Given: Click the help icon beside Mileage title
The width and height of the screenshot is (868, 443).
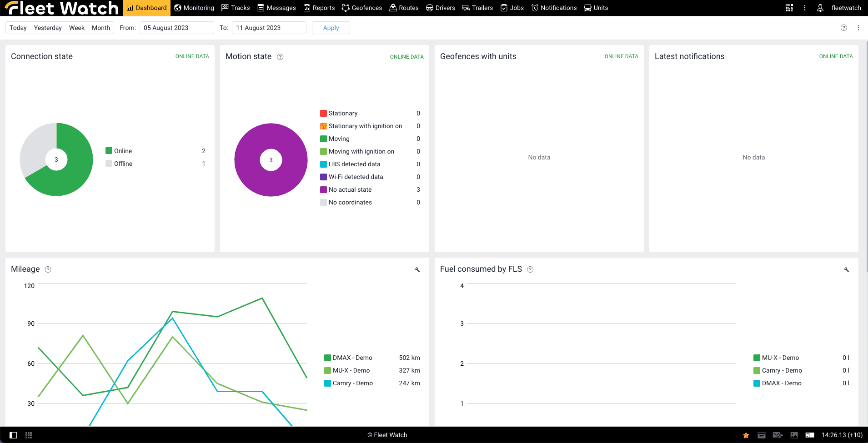Looking at the screenshot, I should [48, 269].
